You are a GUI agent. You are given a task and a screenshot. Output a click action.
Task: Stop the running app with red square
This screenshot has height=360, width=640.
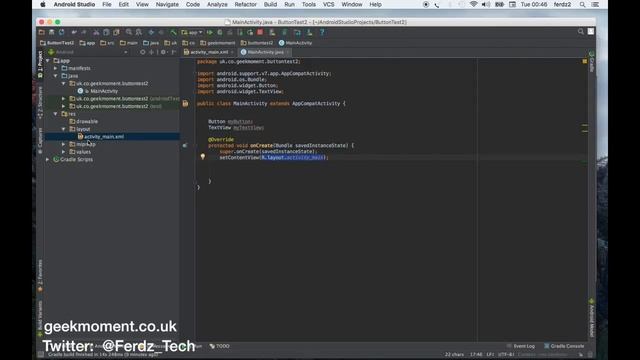tap(260, 32)
